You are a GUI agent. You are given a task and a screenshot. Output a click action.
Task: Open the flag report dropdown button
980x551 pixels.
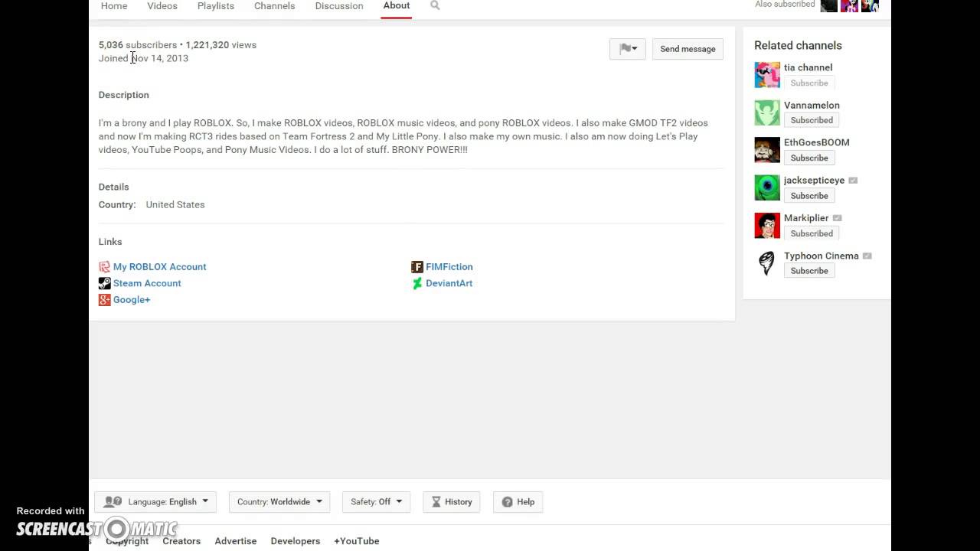tap(628, 49)
